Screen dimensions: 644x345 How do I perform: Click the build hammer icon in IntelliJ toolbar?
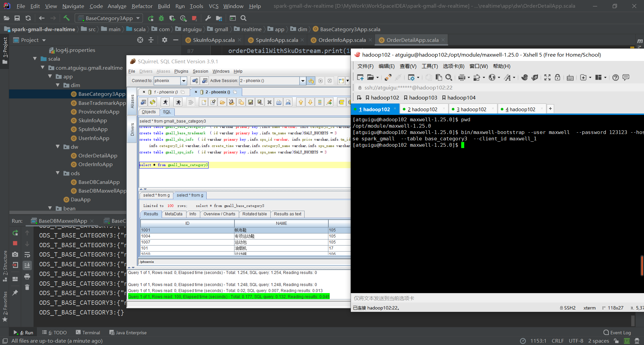coord(66,18)
